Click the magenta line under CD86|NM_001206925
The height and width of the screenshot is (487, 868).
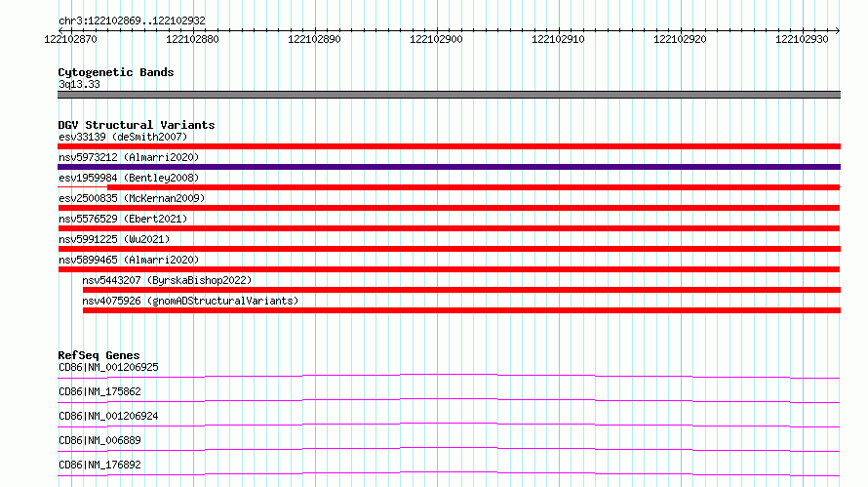tap(449, 376)
